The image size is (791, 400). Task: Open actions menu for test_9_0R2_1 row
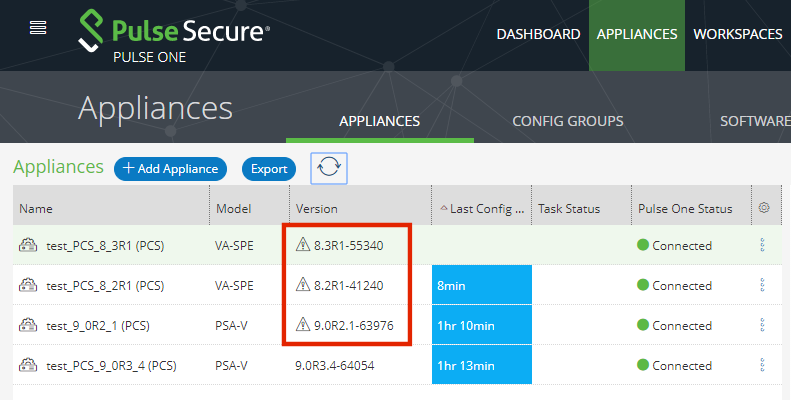[x=762, y=325]
